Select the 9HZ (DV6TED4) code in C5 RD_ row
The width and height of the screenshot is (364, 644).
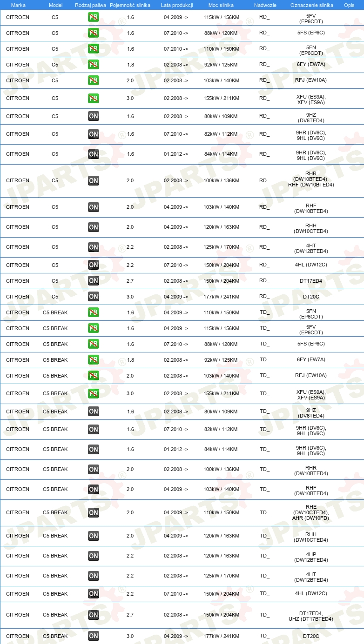pos(311,118)
